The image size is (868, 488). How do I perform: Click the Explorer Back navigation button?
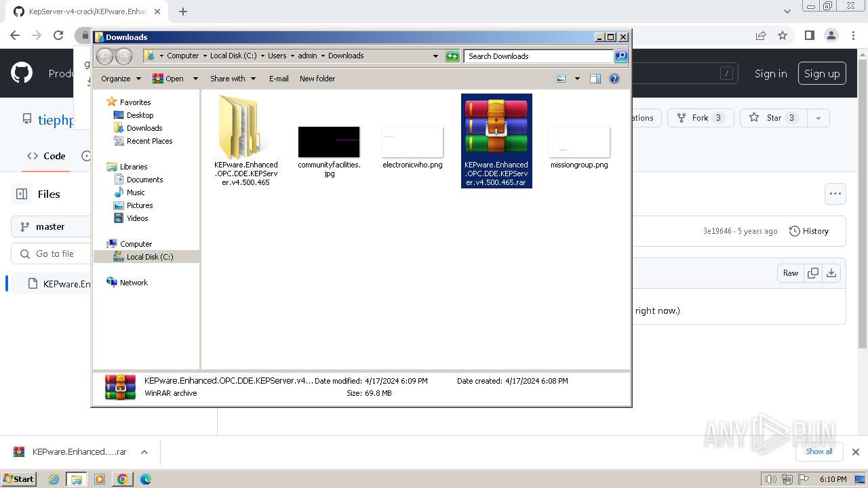[x=104, y=56]
